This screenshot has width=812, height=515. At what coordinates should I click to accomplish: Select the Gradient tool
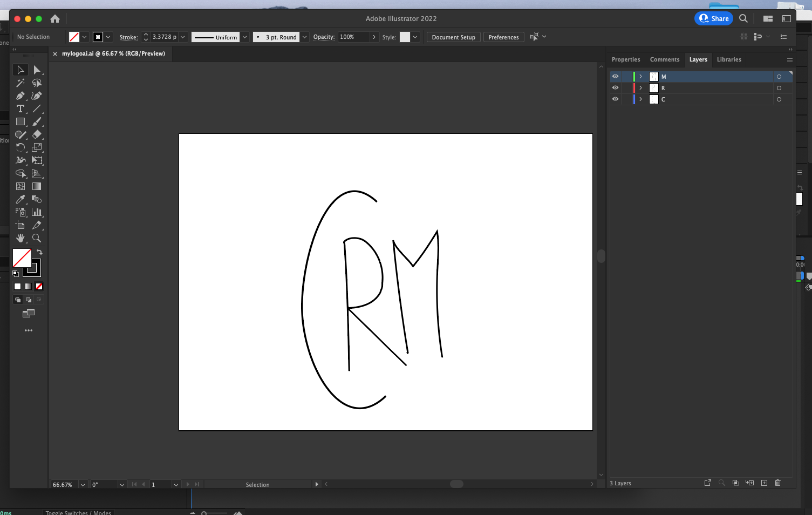click(x=37, y=186)
